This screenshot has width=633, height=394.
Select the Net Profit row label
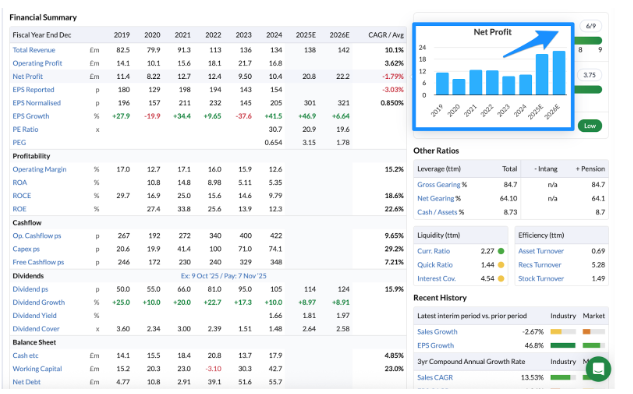pos(27,76)
